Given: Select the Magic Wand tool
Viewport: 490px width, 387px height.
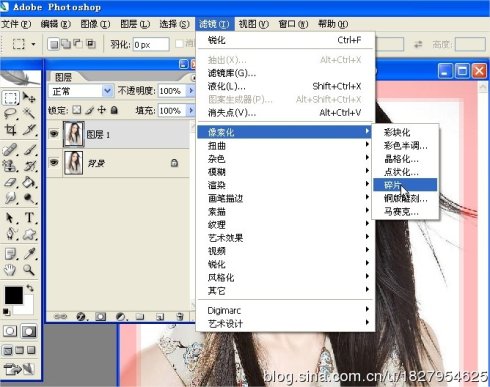Looking at the screenshot, I should click(29, 114).
